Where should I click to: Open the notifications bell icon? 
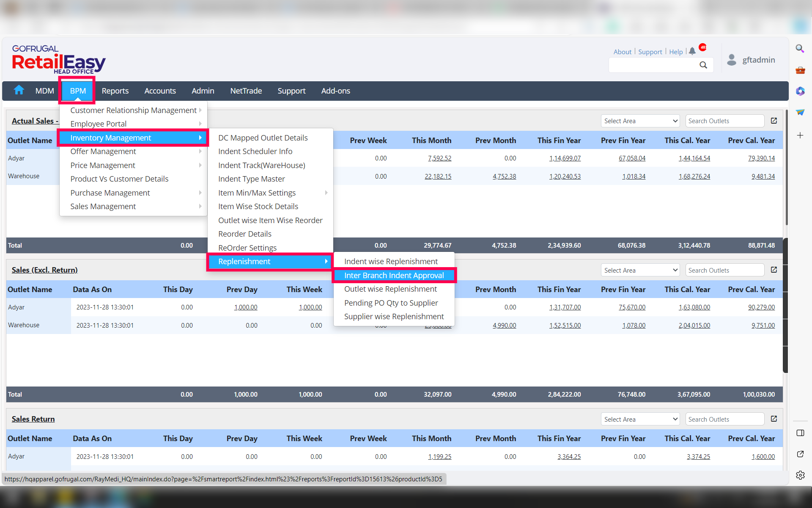[x=692, y=51]
